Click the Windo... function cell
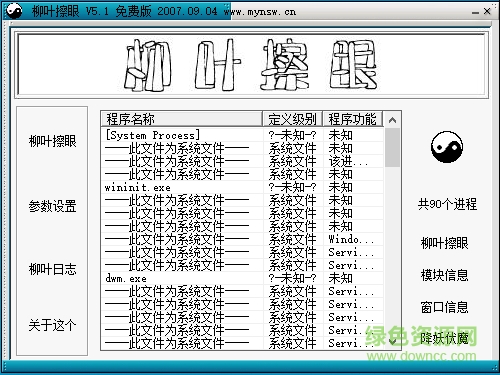This screenshot has height=375, width=500. (x=353, y=239)
